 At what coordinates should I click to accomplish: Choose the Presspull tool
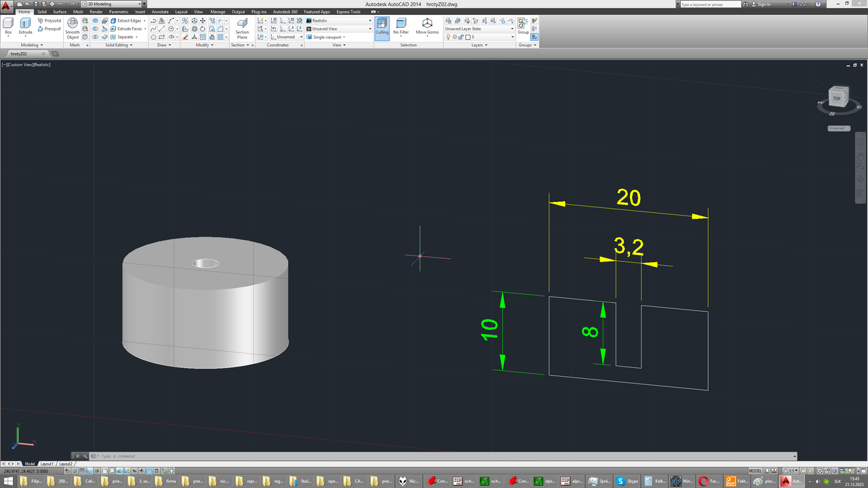click(x=50, y=28)
